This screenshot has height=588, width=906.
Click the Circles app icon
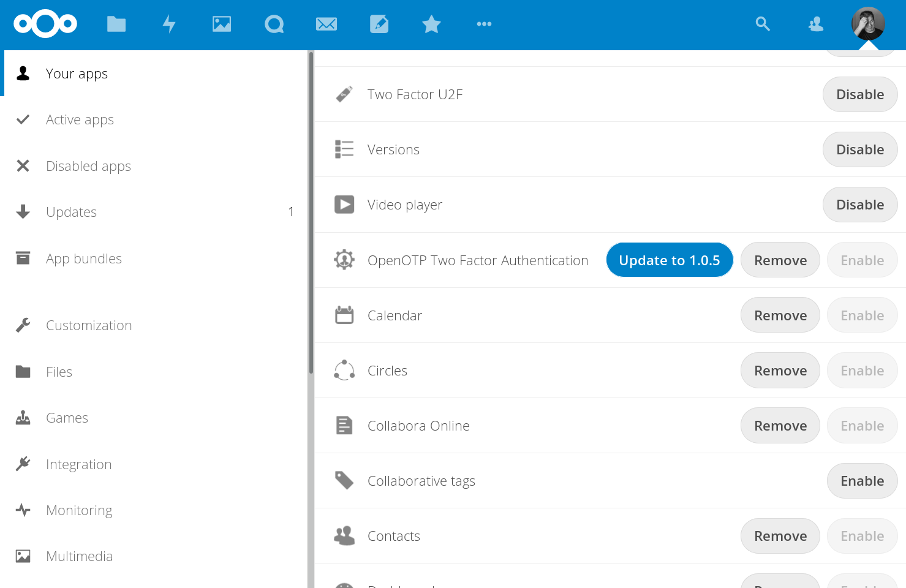344,370
